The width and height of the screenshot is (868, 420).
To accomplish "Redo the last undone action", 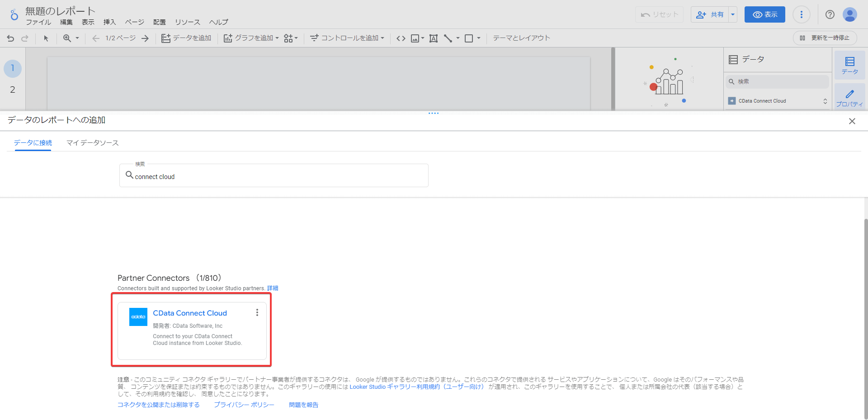I will 25,38.
